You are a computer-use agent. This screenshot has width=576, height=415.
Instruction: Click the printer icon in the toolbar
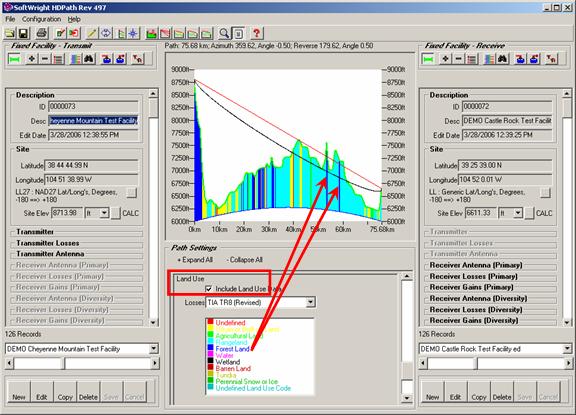click(x=42, y=33)
